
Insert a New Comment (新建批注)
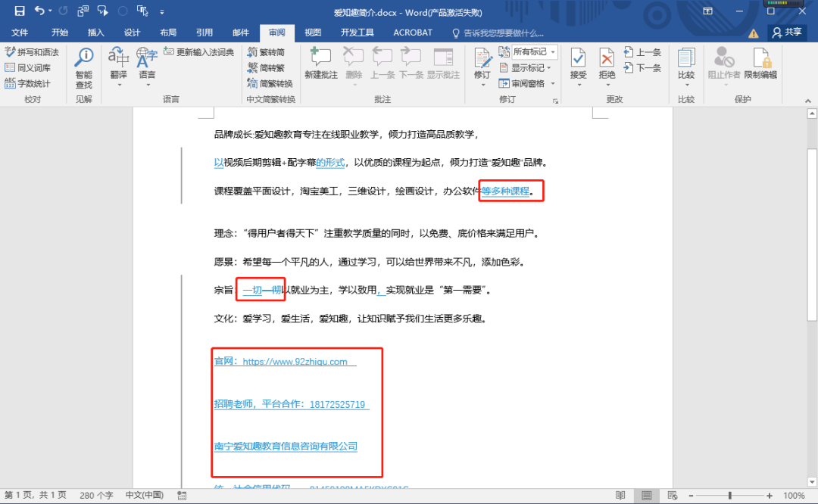(321, 63)
